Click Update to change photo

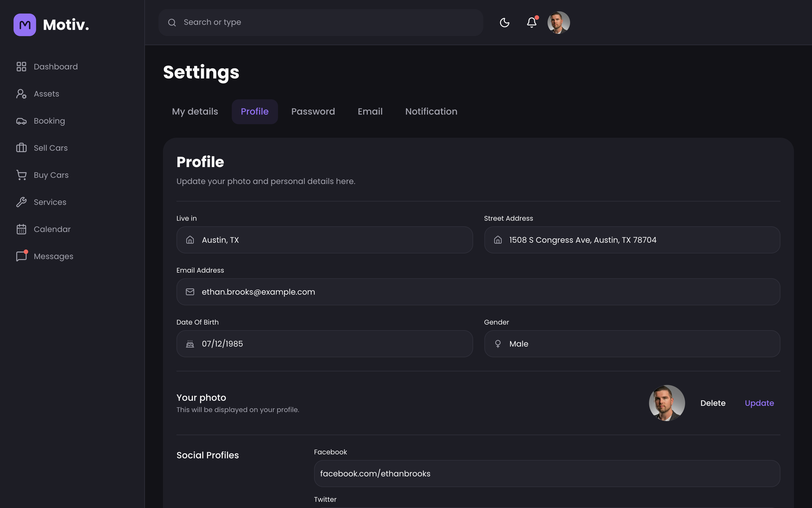pyautogui.click(x=759, y=403)
